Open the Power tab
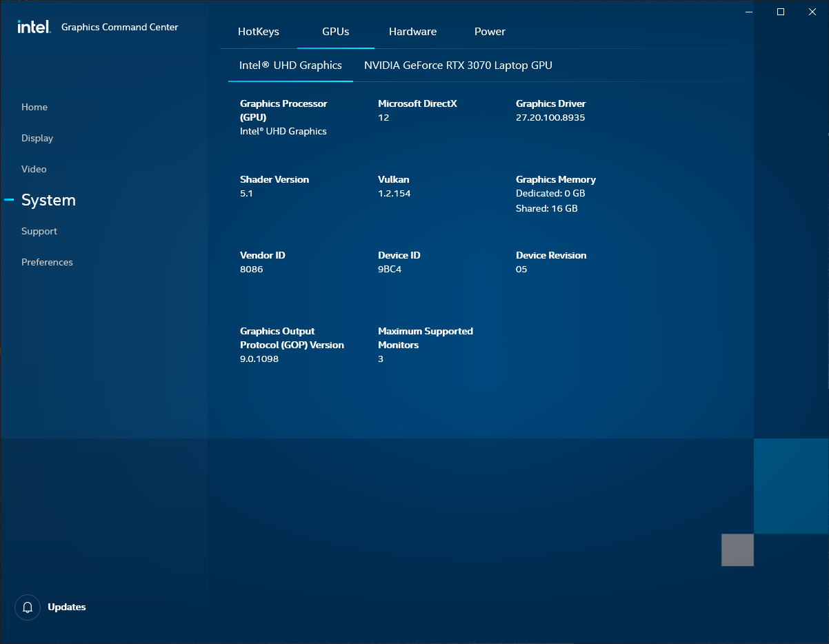This screenshot has height=644, width=829. [x=490, y=32]
